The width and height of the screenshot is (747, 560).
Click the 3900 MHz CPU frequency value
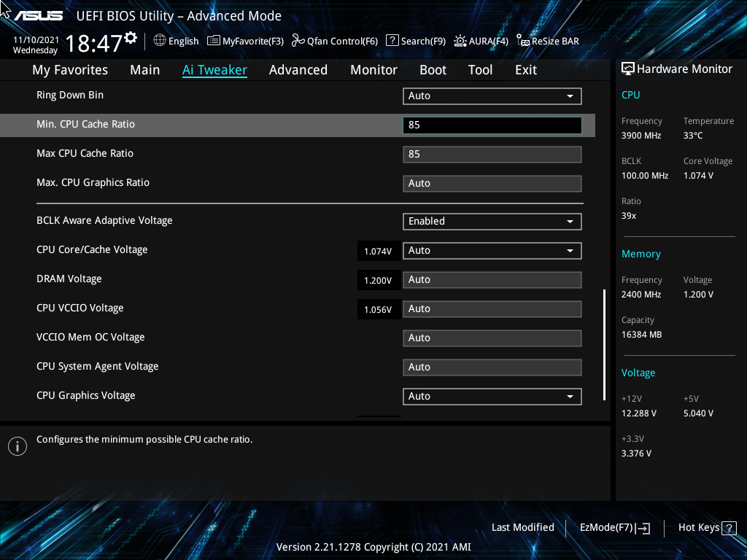(x=641, y=135)
